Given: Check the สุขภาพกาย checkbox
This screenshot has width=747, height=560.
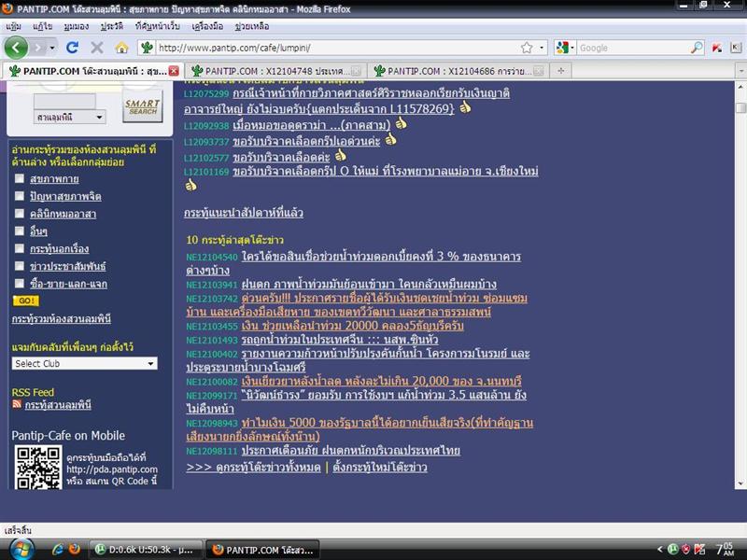Looking at the screenshot, I should coord(20,178).
